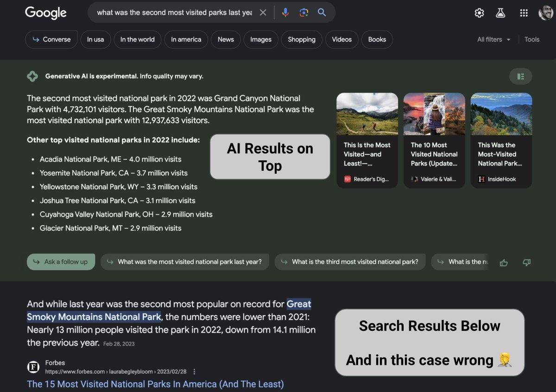Select the Converse chip
556x392 pixels.
click(51, 39)
